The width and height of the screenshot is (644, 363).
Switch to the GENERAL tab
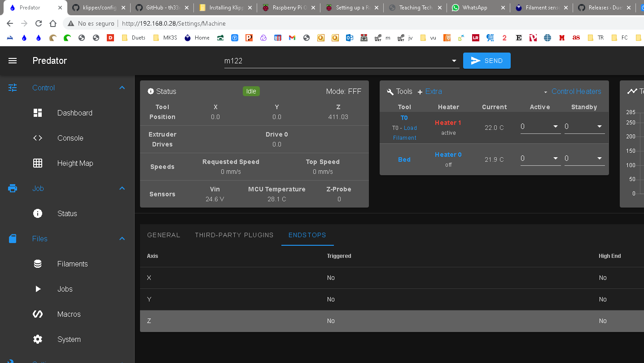163,235
